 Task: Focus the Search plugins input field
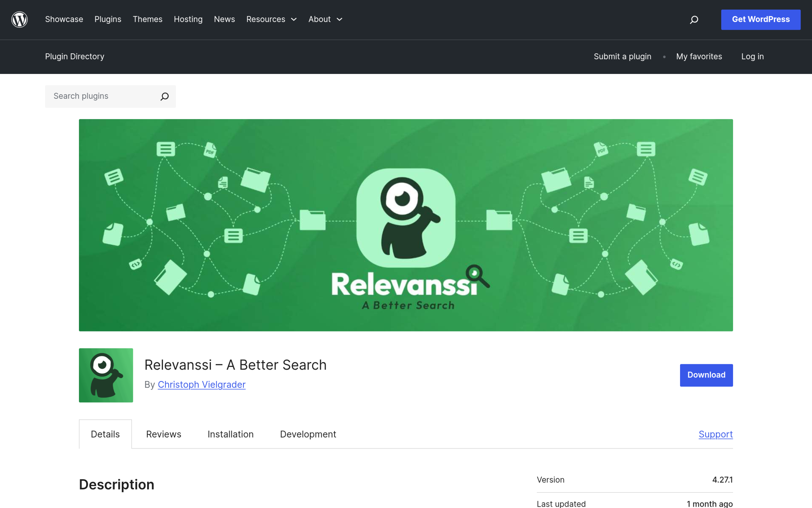[x=110, y=97]
